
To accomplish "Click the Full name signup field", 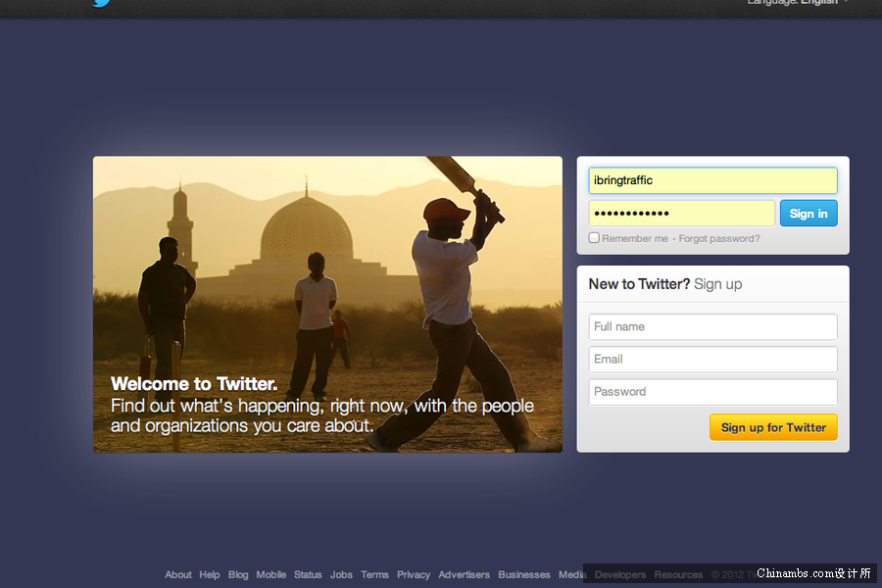I will coord(712,326).
